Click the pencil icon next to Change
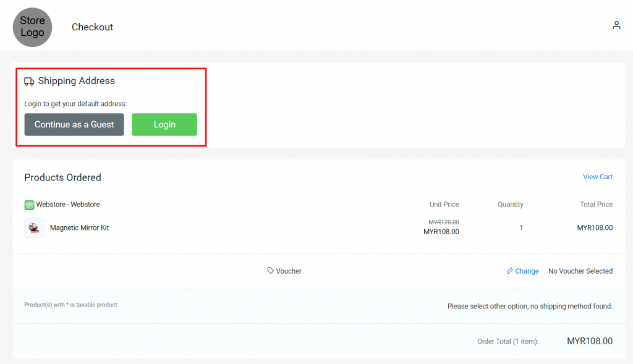Screen dimensions: 633x364 (509, 271)
